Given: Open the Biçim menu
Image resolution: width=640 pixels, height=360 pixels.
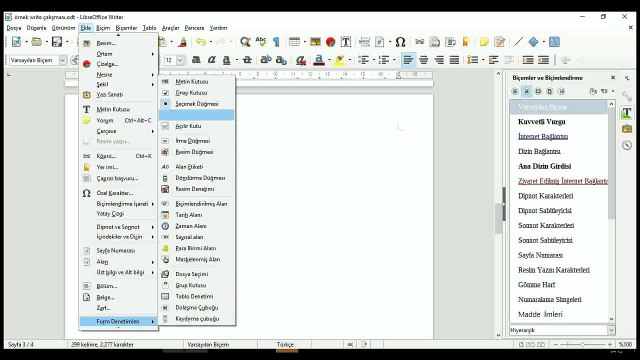Looking at the screenshot, I should (x=103, y=28).
